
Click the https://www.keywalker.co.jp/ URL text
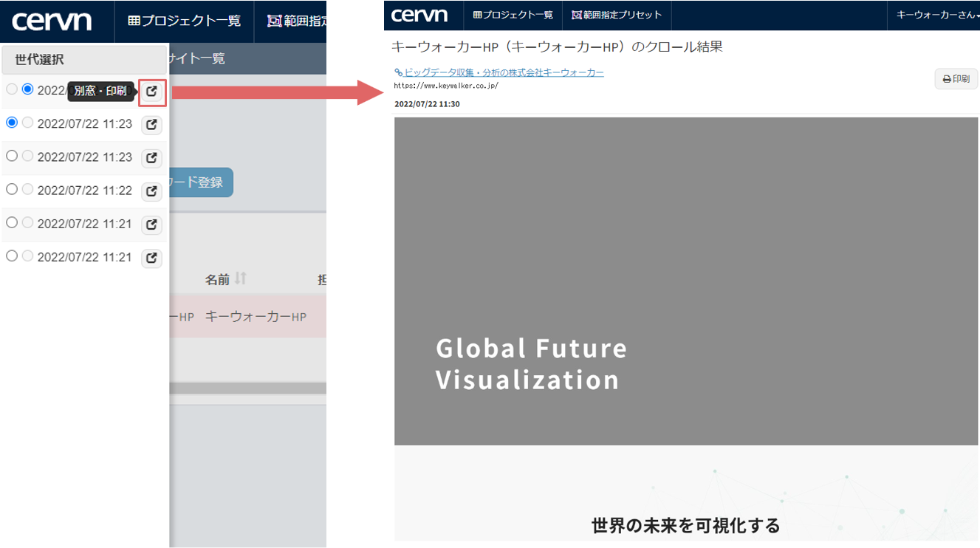click(447, 86)
